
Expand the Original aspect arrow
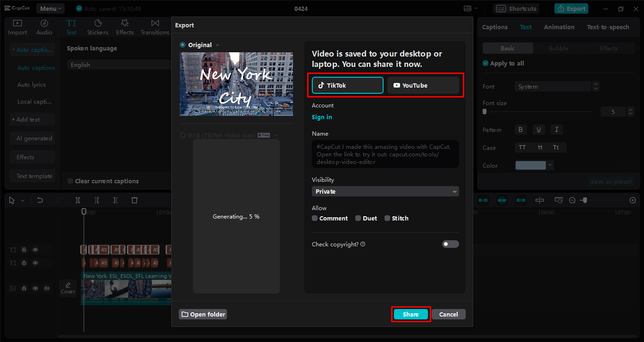pyautogui.click(x=217, y=45)
